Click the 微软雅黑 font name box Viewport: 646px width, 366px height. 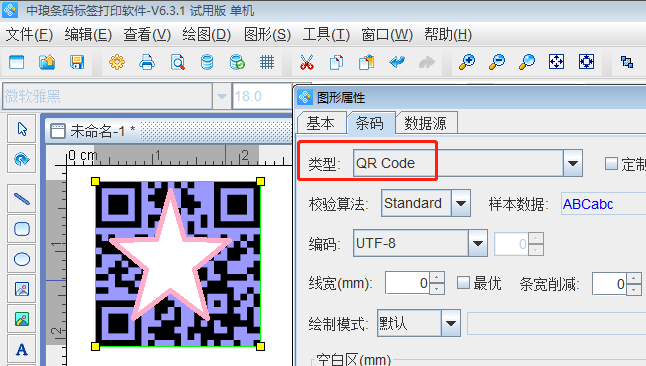(x=108, y=96)
